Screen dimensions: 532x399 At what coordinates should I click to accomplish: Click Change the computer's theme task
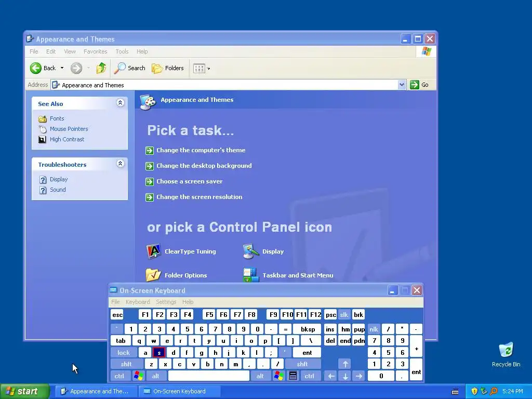click(201, 150)
